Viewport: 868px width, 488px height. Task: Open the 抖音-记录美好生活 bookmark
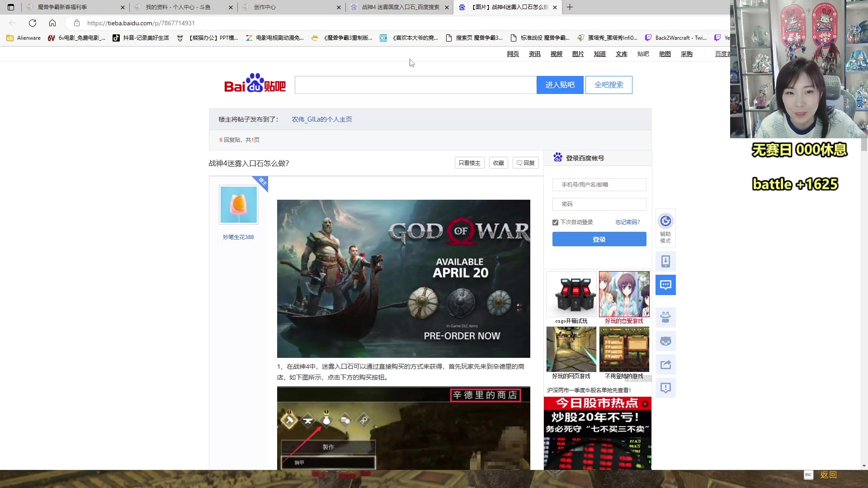coord(141,38)
